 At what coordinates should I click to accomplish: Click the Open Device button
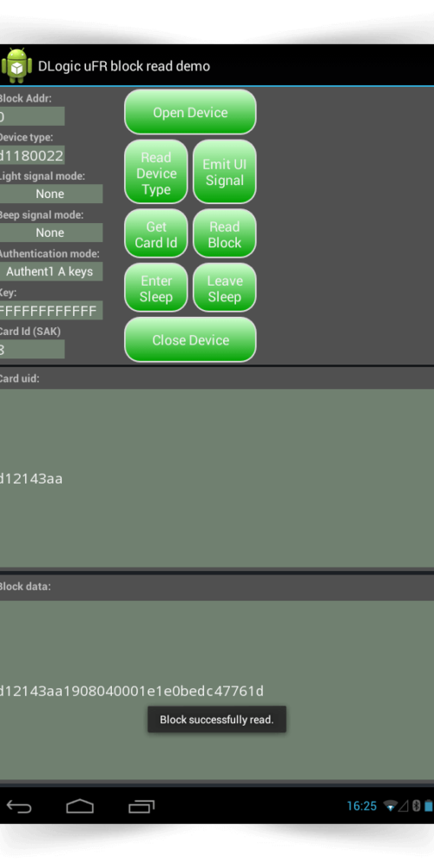(190, 112)
